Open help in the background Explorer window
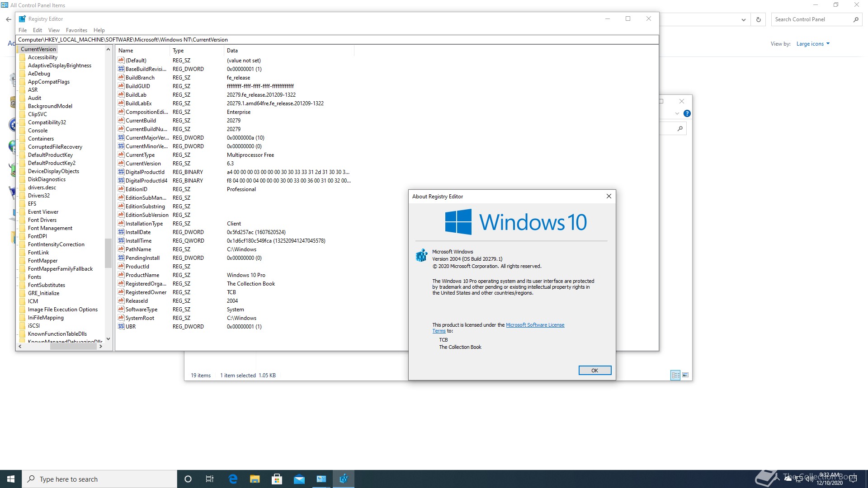Viewport: 868px width, 488px height. click(x=687, y=113)
